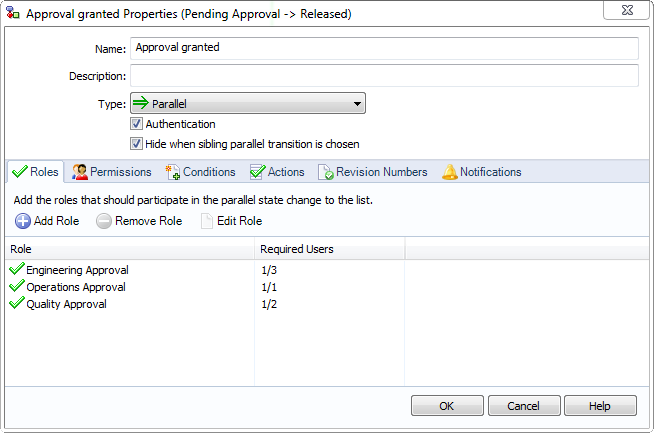Open the Actions tab
The image size is (654, 433).
tap(277, 172)
